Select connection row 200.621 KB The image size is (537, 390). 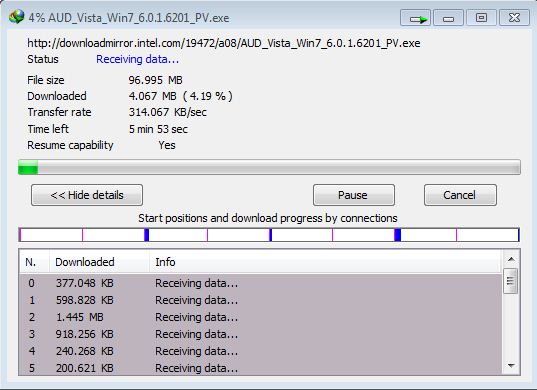tap(261, 368)
